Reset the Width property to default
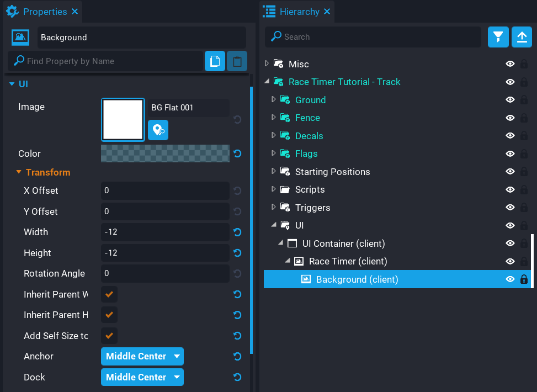Image resolution: width=537 pixels, height=392 pixels. (x=237, y=232)
